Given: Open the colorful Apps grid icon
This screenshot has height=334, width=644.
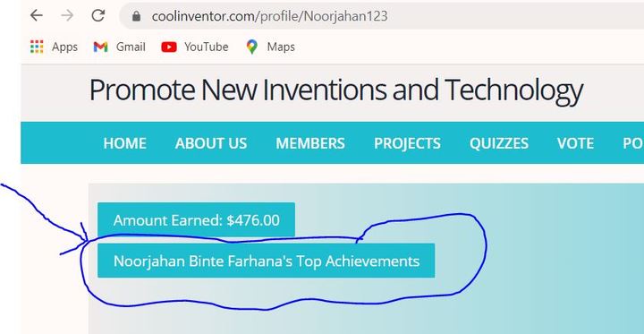Looking at the screenshot, I should (x=37, y=47).
